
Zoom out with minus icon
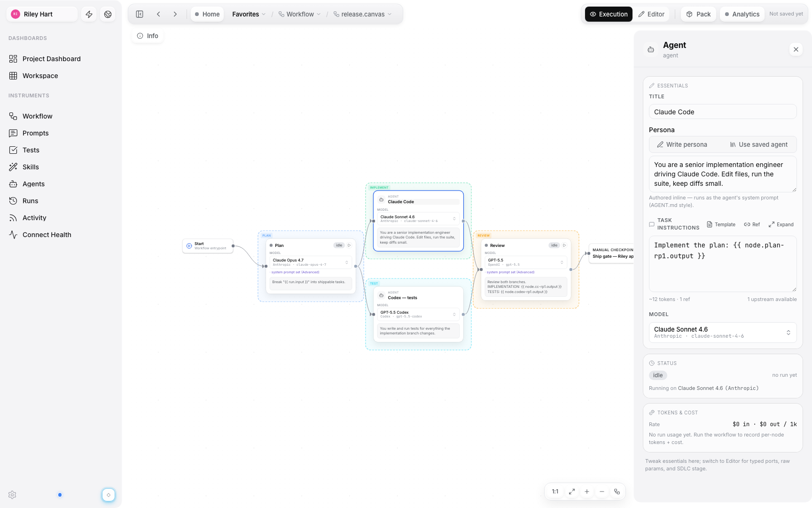[x=602, y=492]
